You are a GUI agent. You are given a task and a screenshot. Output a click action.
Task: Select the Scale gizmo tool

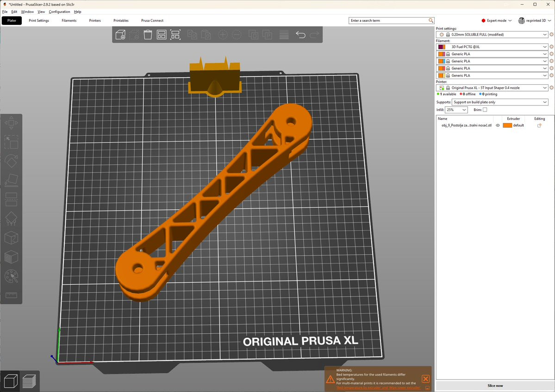[x=11, y=142]
